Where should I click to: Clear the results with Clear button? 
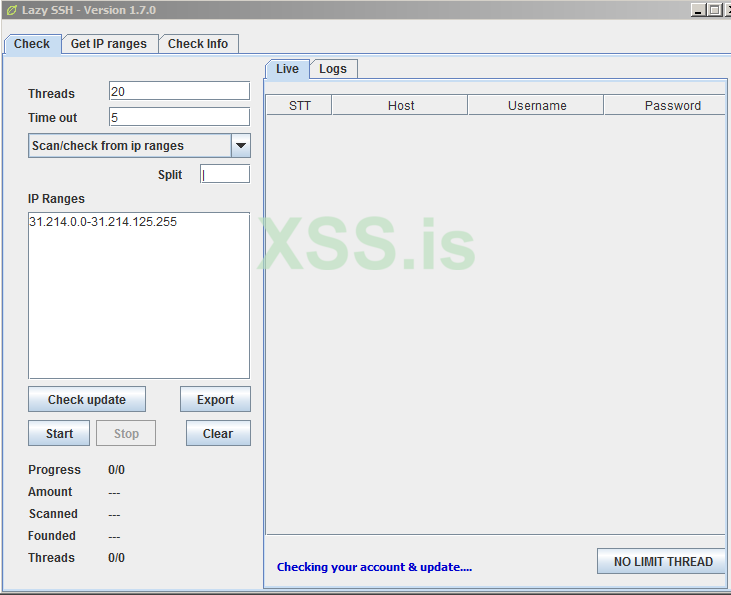218,433
